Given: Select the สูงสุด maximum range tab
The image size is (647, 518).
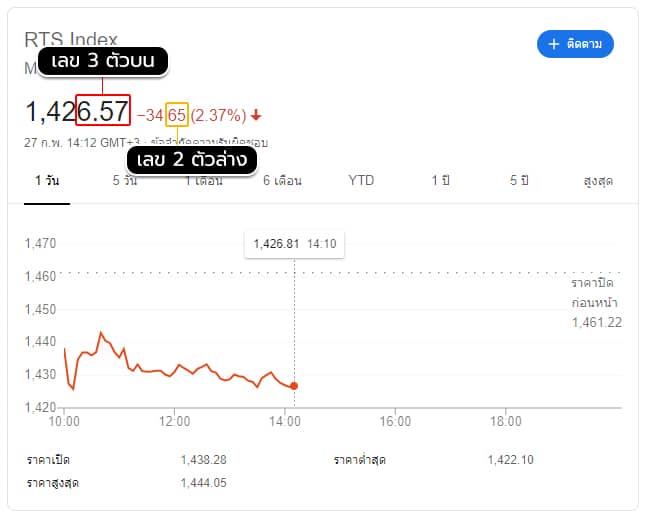Looking at the screenshot, I should [598, 181].
